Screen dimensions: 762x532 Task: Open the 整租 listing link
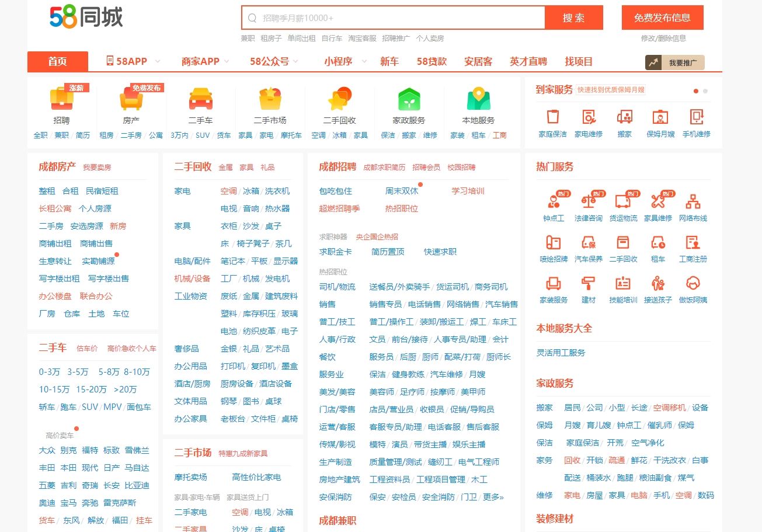[x=47, y=191]
